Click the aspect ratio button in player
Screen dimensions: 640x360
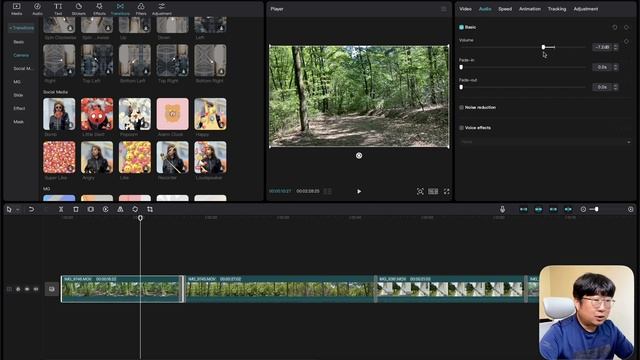tap(433, 191)
